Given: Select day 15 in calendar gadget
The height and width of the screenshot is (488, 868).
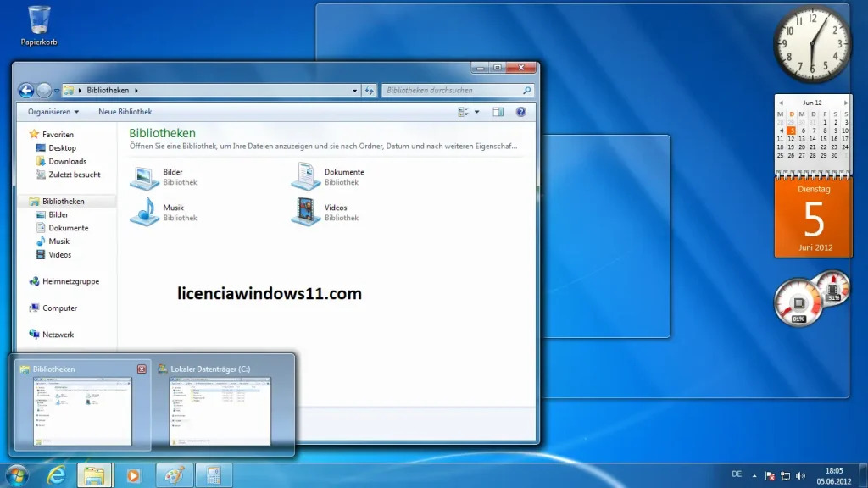Looking at the screenshot, I should click(x=823, y=139).
